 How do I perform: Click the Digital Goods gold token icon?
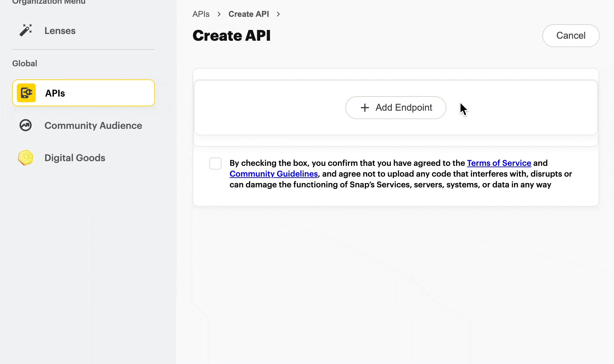(26, 157)
